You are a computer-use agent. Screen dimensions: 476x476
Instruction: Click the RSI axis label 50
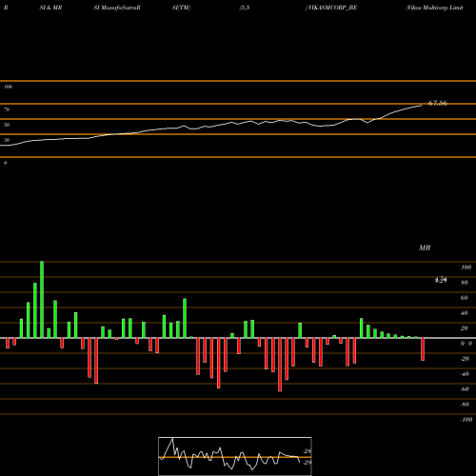pyautogui.click(x=7, y=125)
